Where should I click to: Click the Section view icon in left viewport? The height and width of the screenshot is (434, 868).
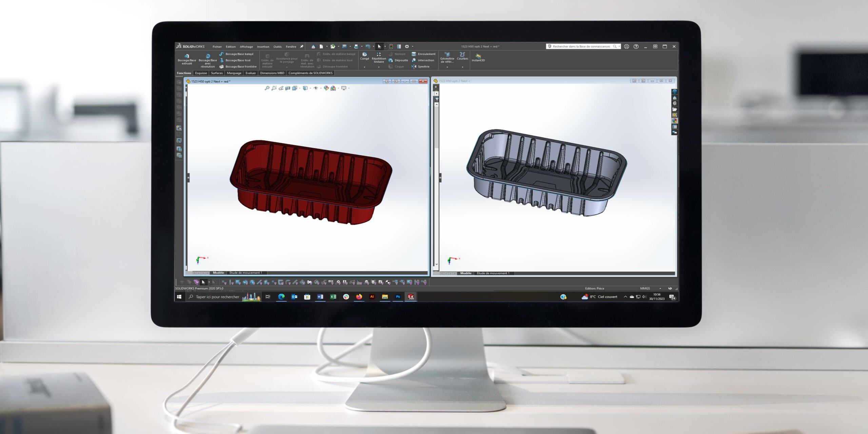click(x=288, y=88)
